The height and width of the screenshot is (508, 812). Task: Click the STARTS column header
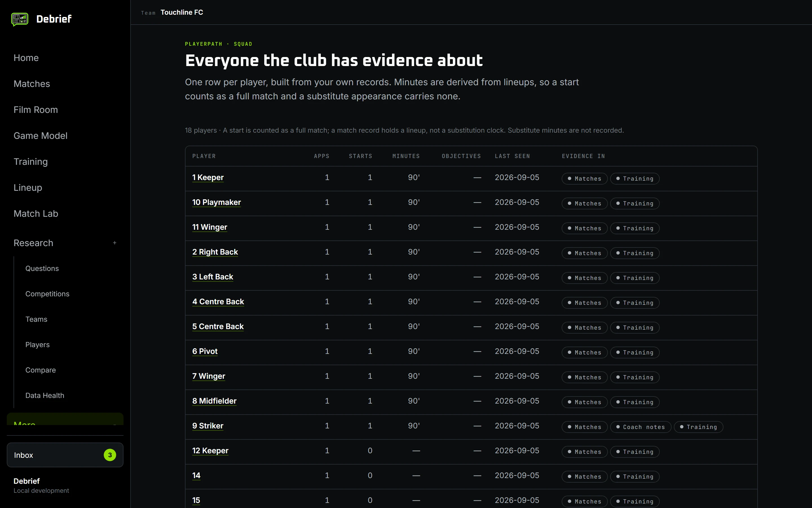click(x=360, y=156)
